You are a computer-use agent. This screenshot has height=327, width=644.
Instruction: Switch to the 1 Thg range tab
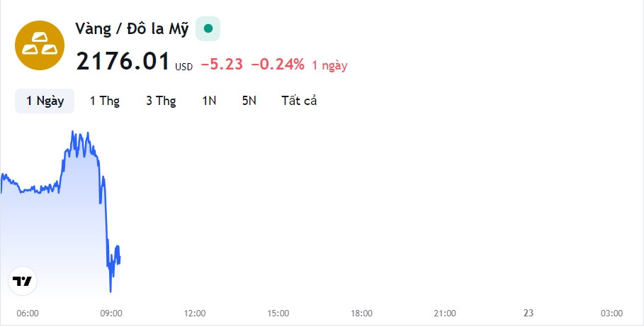pyautogui.click(x=105, y=101)
